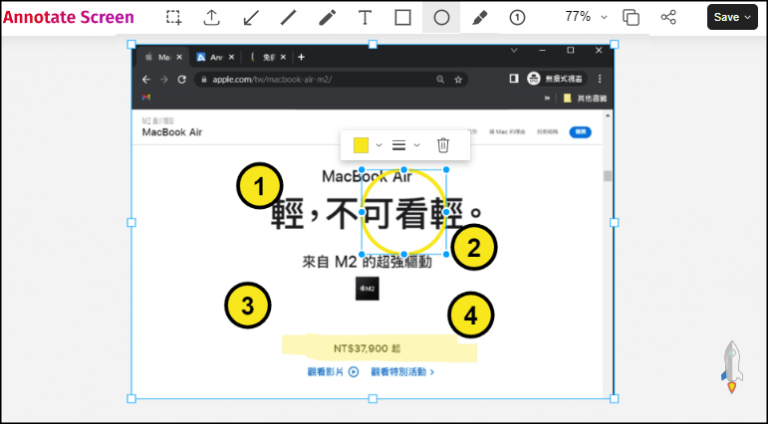Screen dimensions: 768x424
Task: Select the numbered step counter tool
Action: 517,18
